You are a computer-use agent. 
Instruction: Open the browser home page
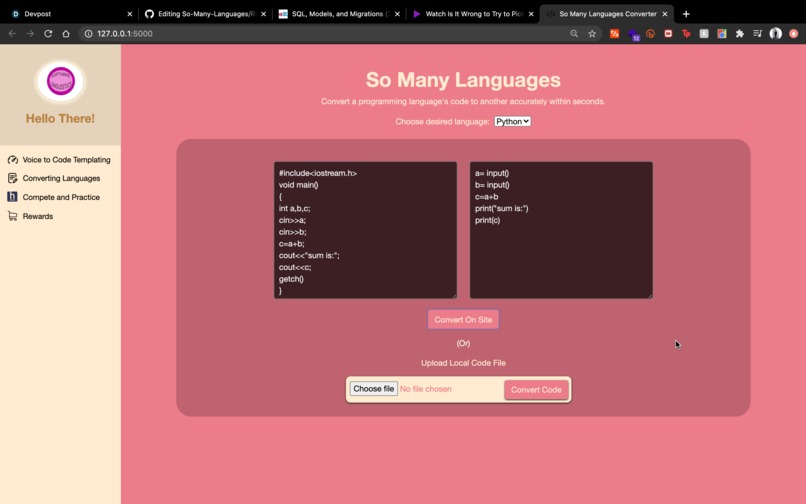66,33
